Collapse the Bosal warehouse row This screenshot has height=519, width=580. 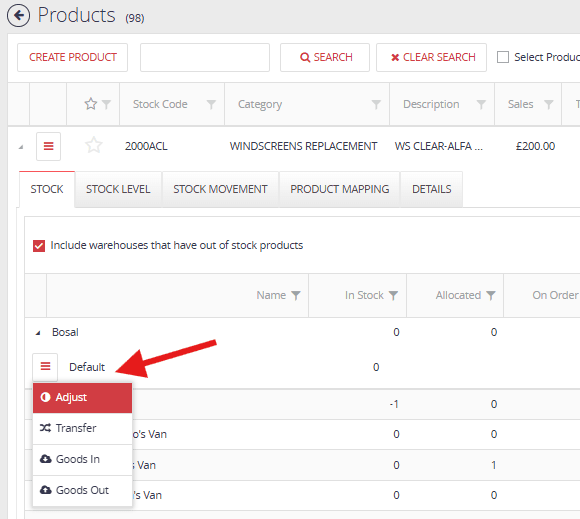pos(38,333)
